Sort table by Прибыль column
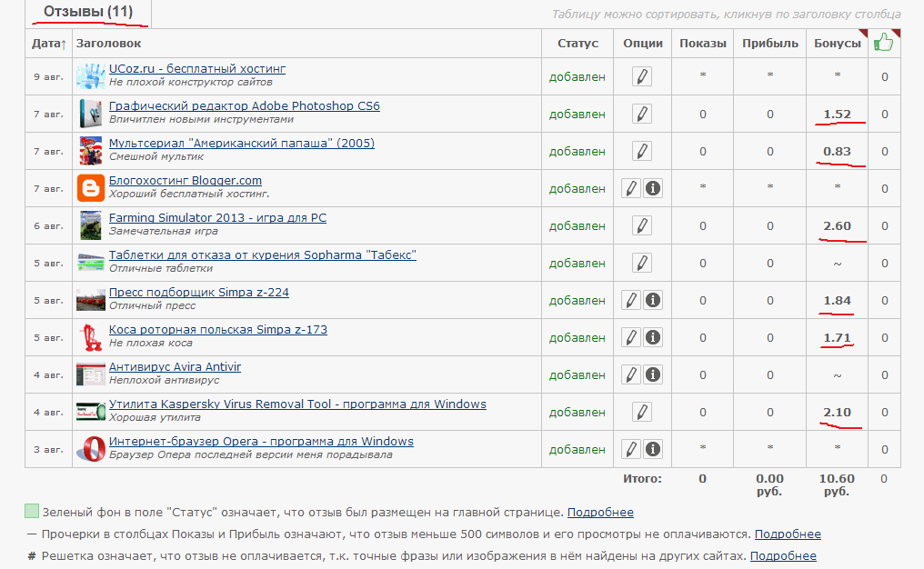Viewport: 924px width, 569px height. [769, 44]
